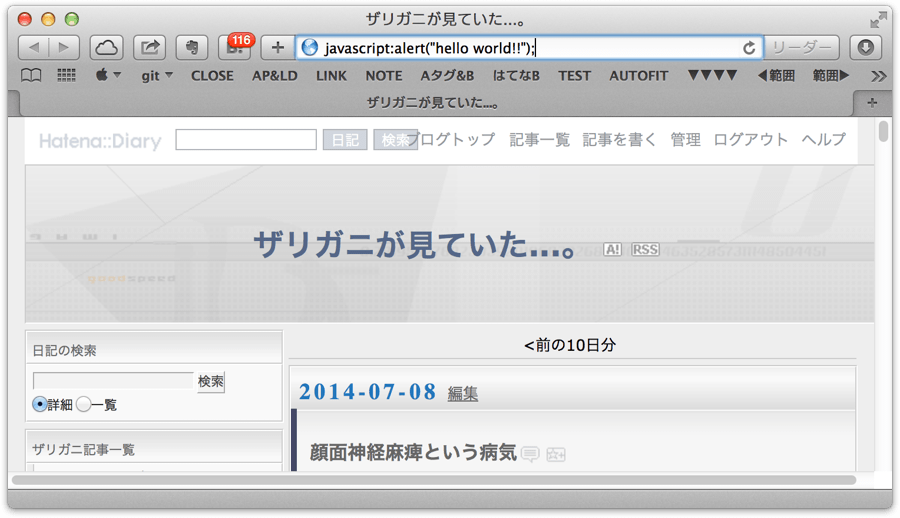Click the Share toolbar button

click(x=149, y=48)
